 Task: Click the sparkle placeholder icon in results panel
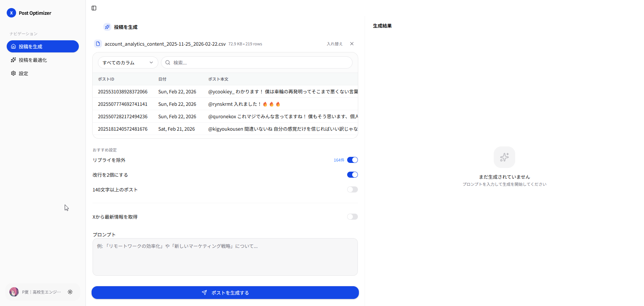click(504, 157)
